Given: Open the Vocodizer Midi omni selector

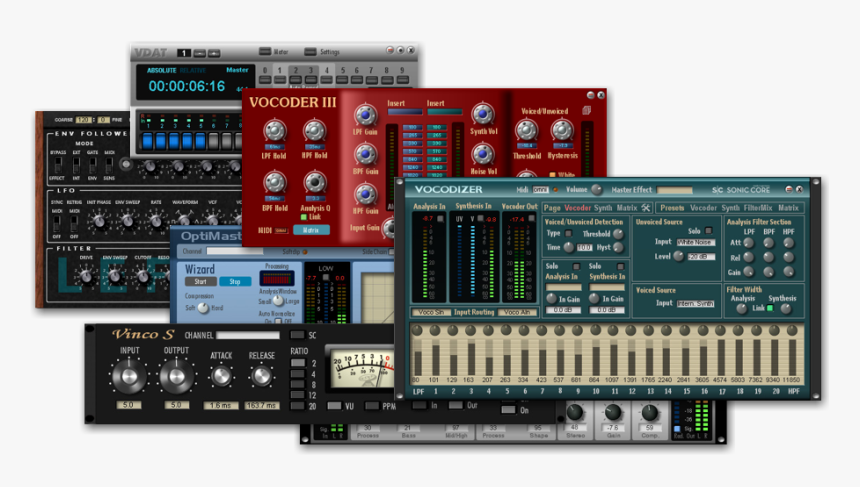Looking at the screenshot, I should [541, 190].
